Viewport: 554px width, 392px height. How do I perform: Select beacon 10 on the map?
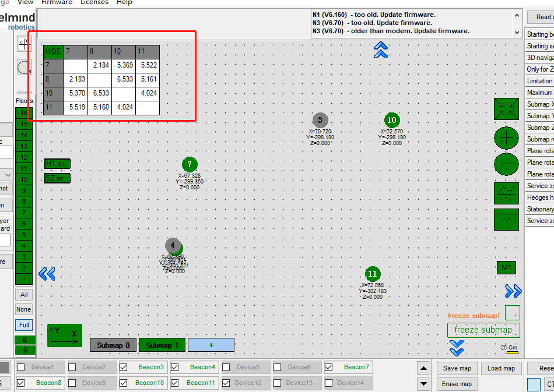391,121
